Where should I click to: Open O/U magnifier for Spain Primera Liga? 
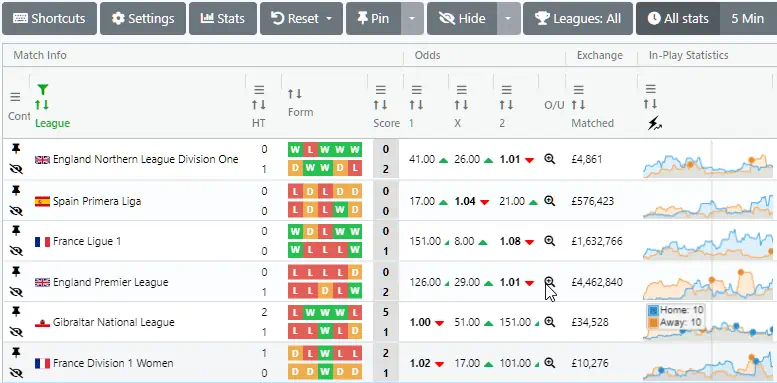click(549, 201)
